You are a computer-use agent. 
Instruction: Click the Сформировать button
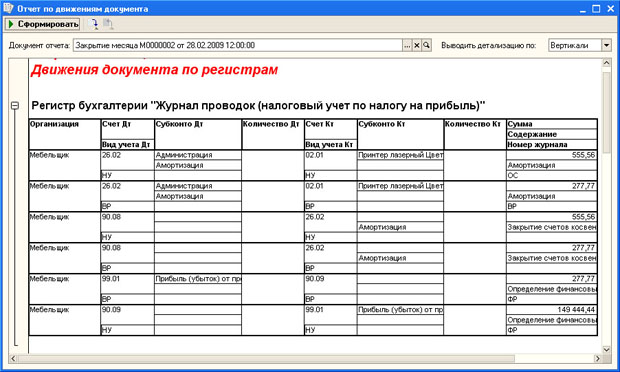[42, 24]
